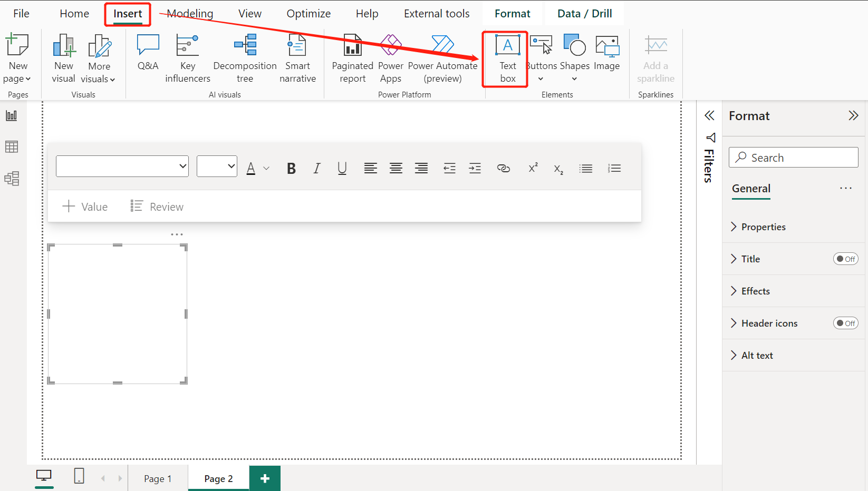The image size is (868, 491).
Task: Open More visuals gallery
Action: point(99,58)
